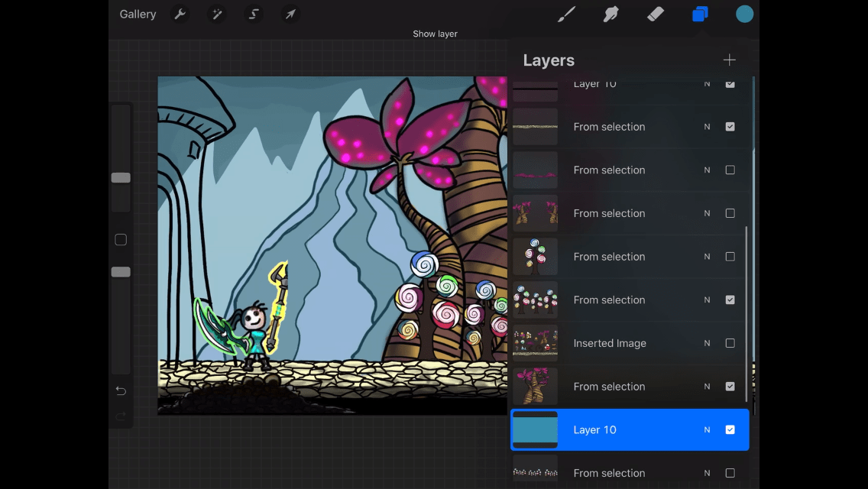Open the Actions wrench menu
The width and height of the screenshot is (868, 489).
pyautogui.click(x=180, y=14)
